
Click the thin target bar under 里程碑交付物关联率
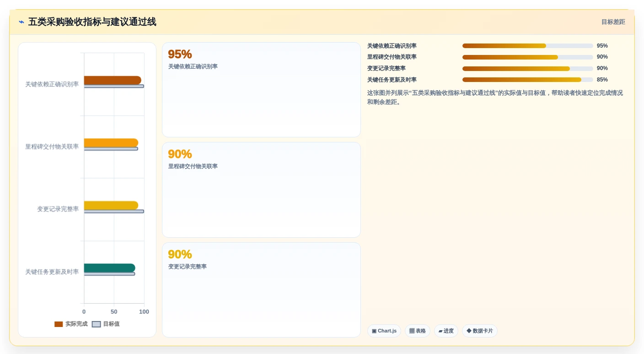pyautogui.click(x=111, y=149)
